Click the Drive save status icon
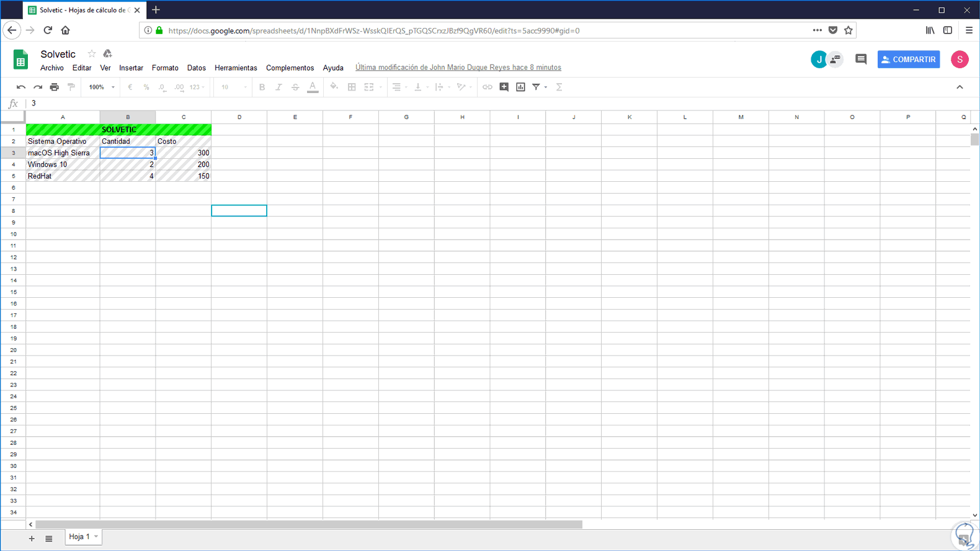 coord(107,54)
